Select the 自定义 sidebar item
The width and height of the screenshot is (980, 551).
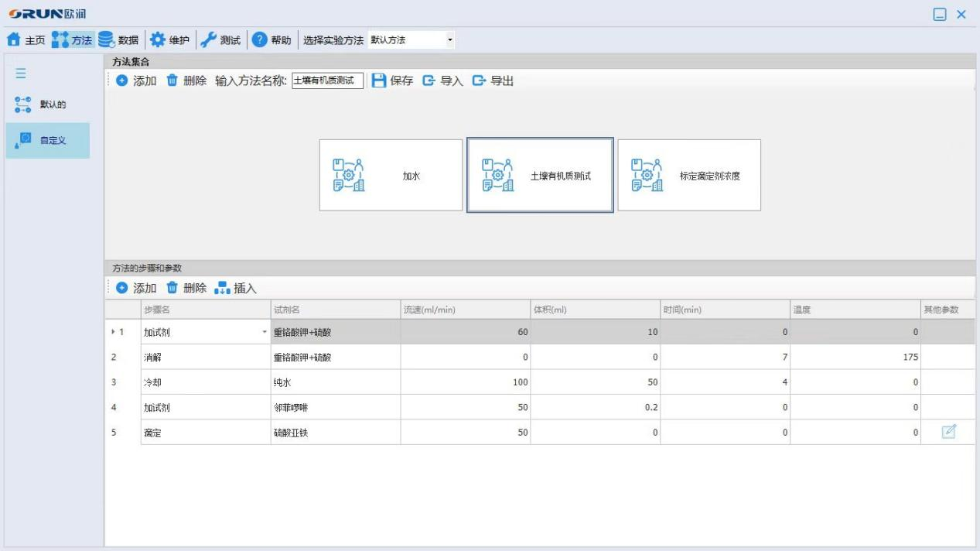(47, 140)
